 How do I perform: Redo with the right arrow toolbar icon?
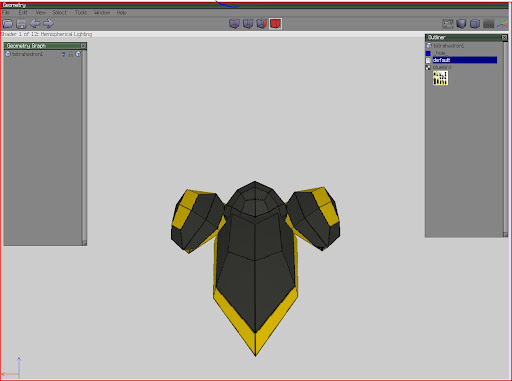click(x=48, y=23)
